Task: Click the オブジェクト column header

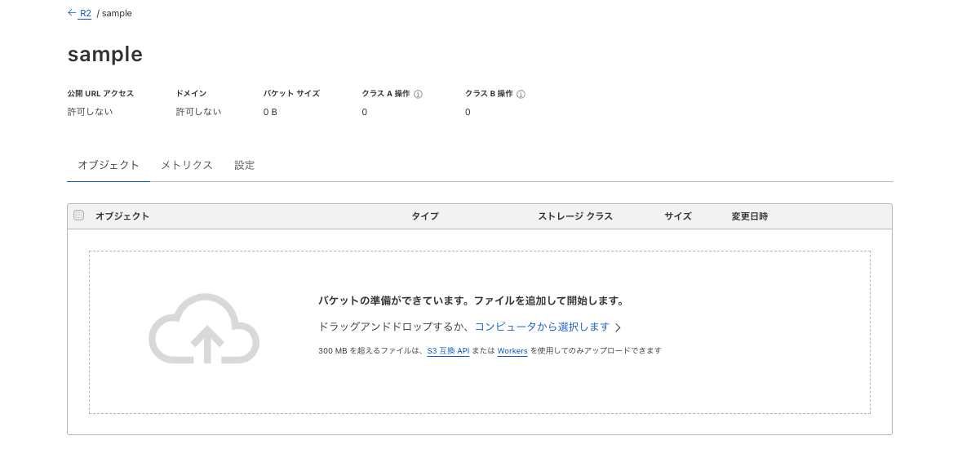Action: 122,216
